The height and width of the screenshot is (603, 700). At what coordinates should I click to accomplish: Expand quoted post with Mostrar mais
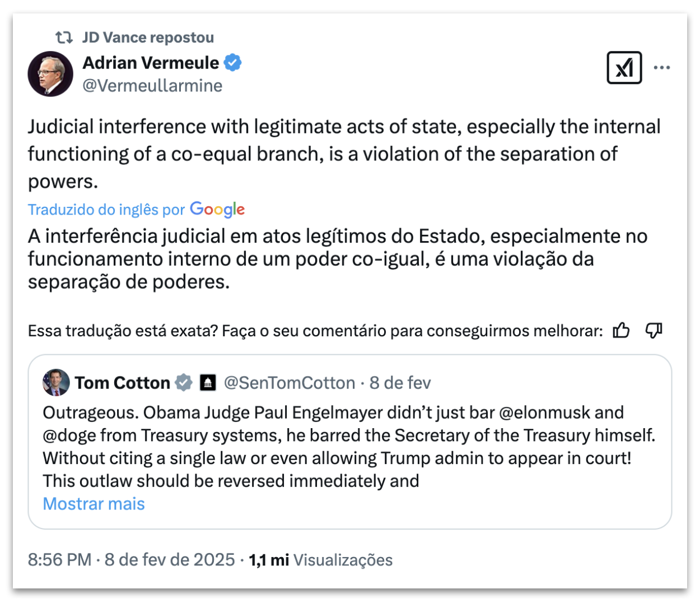(94, 504)
